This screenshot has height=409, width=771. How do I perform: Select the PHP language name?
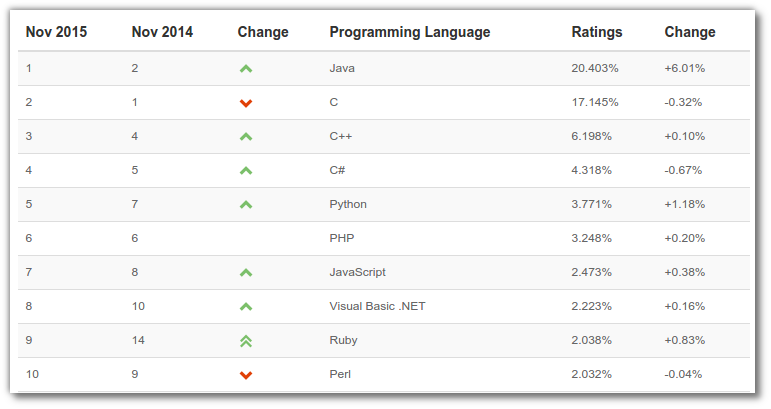tap(342, 238)
